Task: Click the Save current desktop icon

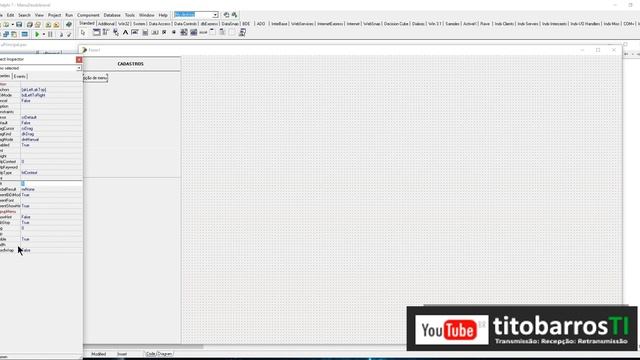Action: point(227,15)
